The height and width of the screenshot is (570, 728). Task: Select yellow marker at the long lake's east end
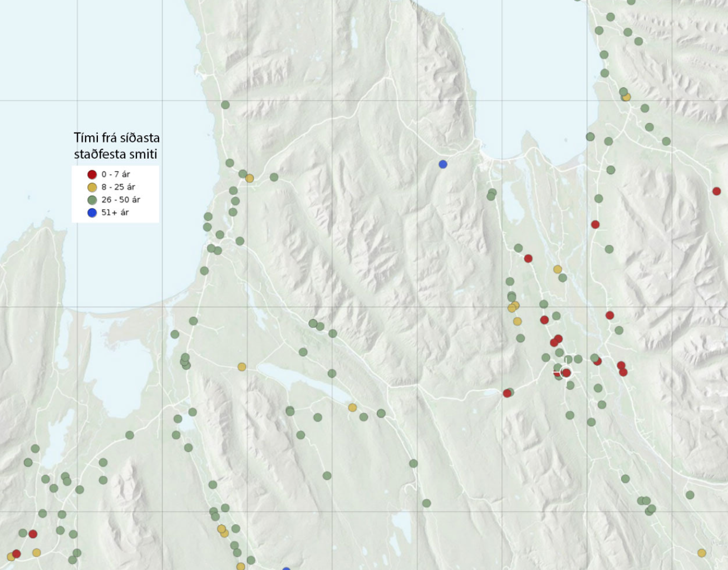point(352,407)
